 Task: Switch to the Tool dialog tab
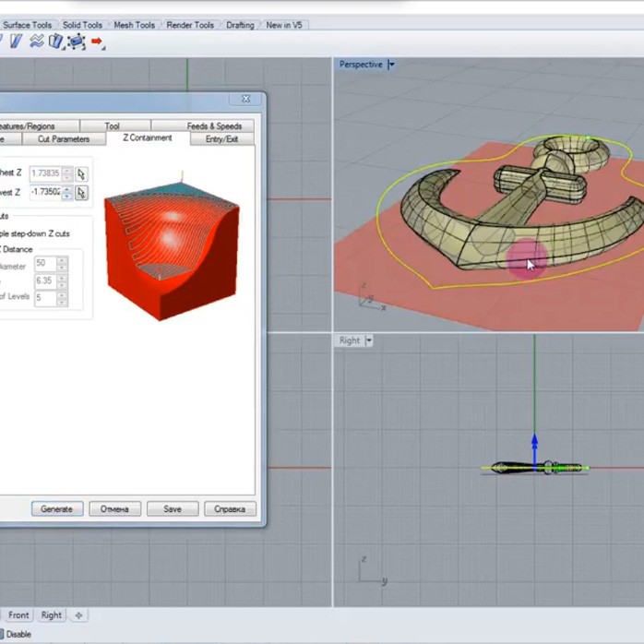point(115,126)
